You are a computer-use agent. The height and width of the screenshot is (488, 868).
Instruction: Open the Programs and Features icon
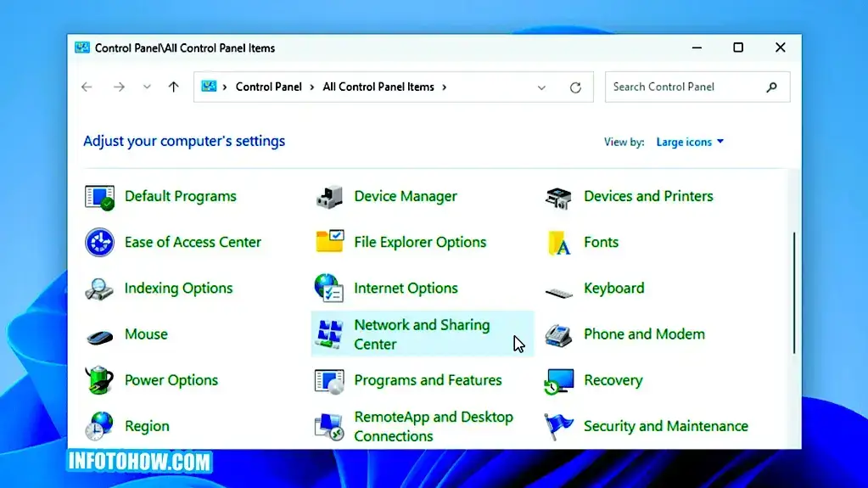(x=329, y=382)
